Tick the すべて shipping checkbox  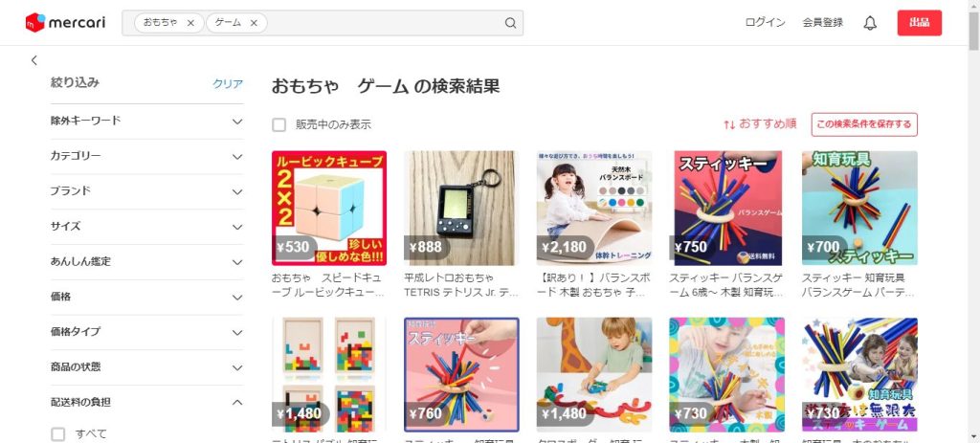point(58,434)
